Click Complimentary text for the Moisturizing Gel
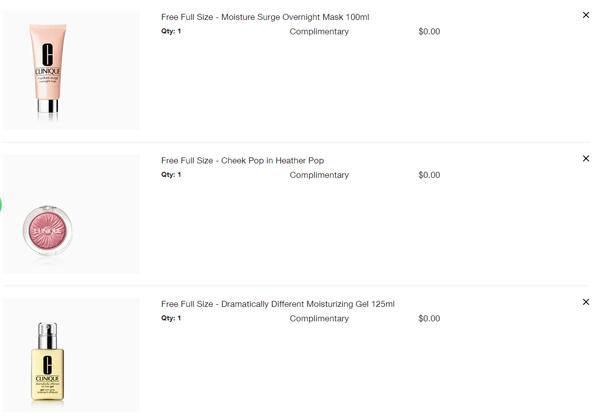Screen dimensions: 600x418 click(319, 319)
